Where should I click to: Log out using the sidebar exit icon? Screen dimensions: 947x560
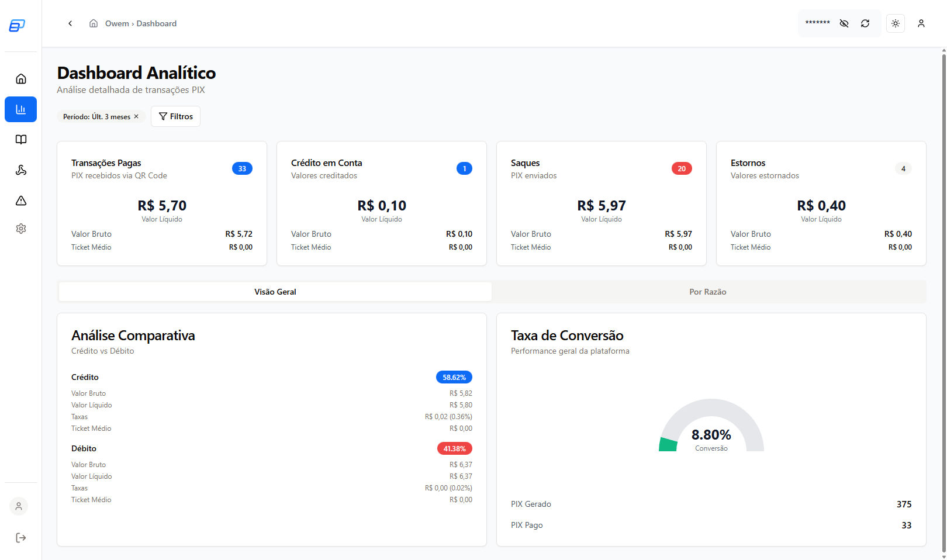pos(20,538)
